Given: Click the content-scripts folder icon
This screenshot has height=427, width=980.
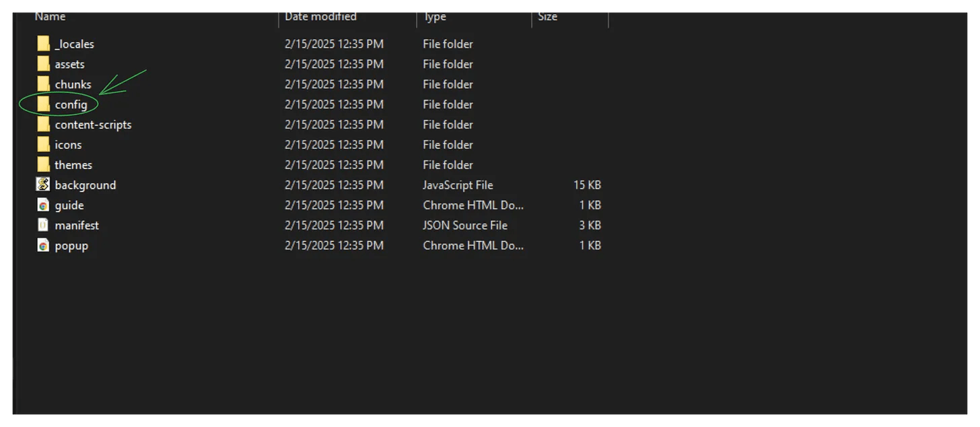Looking at the screenshot, I should coord(42,125).
